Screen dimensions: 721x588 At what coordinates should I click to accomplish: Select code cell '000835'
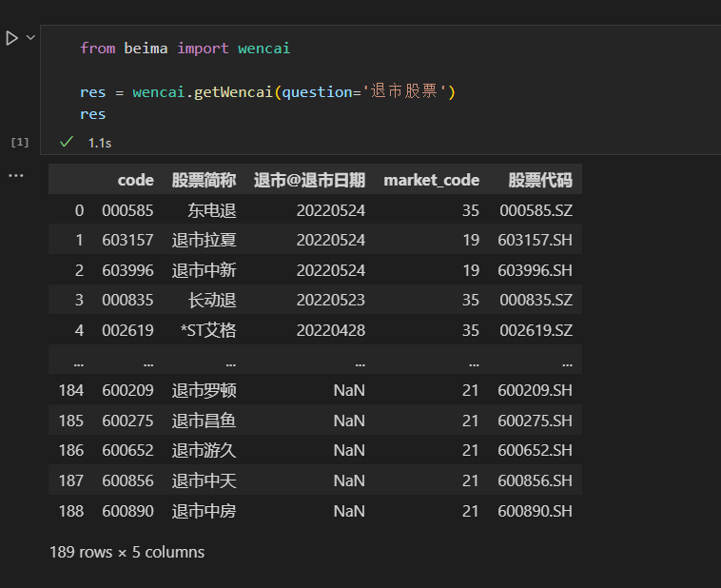click(127, 300)
